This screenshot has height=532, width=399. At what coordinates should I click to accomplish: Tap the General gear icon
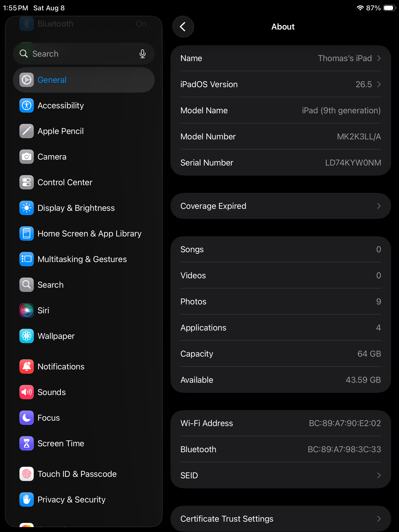(27, 80)
